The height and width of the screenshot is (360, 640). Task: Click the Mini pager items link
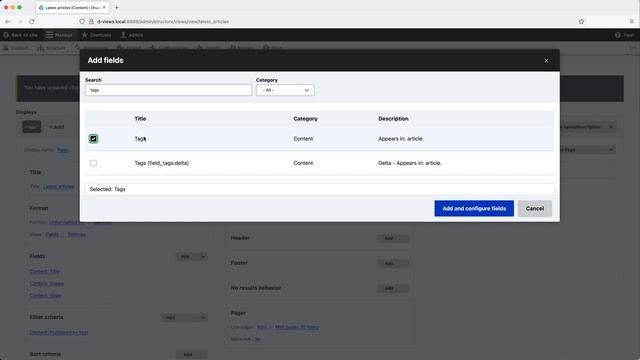pyautogui.click(x=297, y=327)
